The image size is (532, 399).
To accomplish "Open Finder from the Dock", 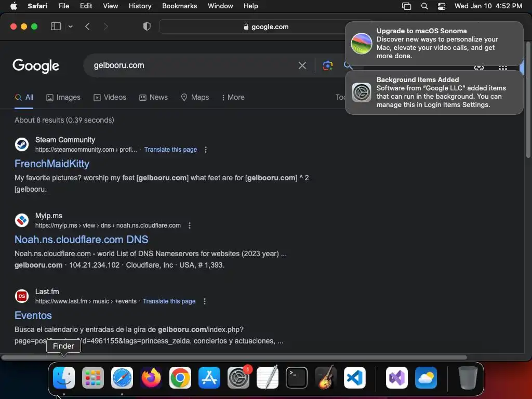I will pos(64,377).
